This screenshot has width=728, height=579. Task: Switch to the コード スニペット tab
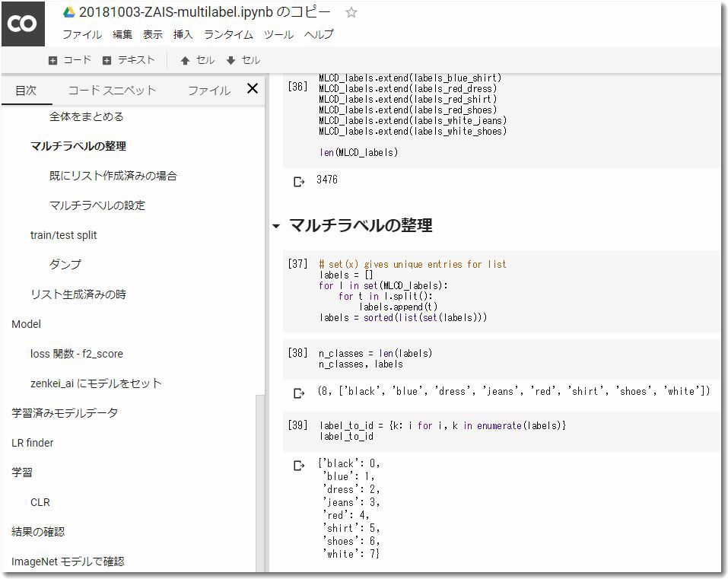click(x=112, y=90)
